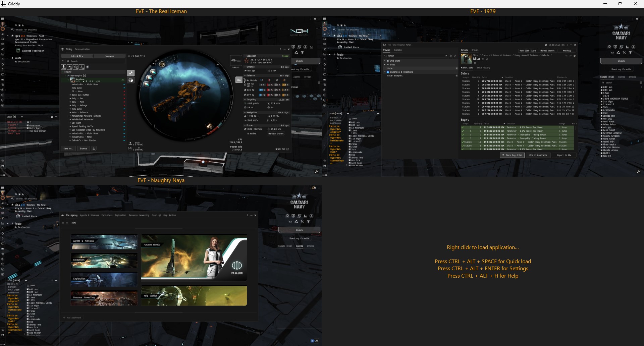Click the stats list panel icon in Fitting
Viewport: 644px width, 346px height.
click(239, 80)
